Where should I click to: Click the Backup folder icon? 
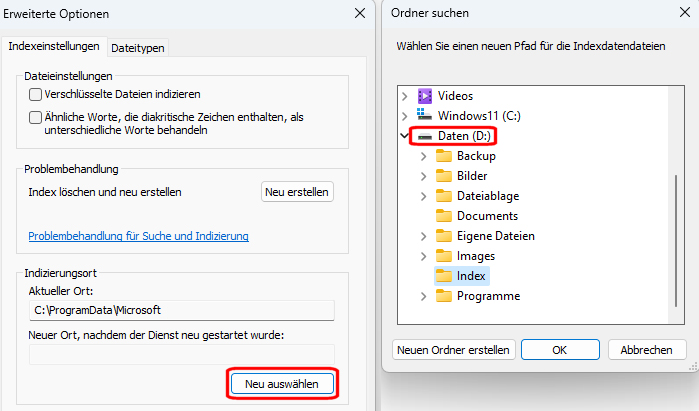point(444,156)
